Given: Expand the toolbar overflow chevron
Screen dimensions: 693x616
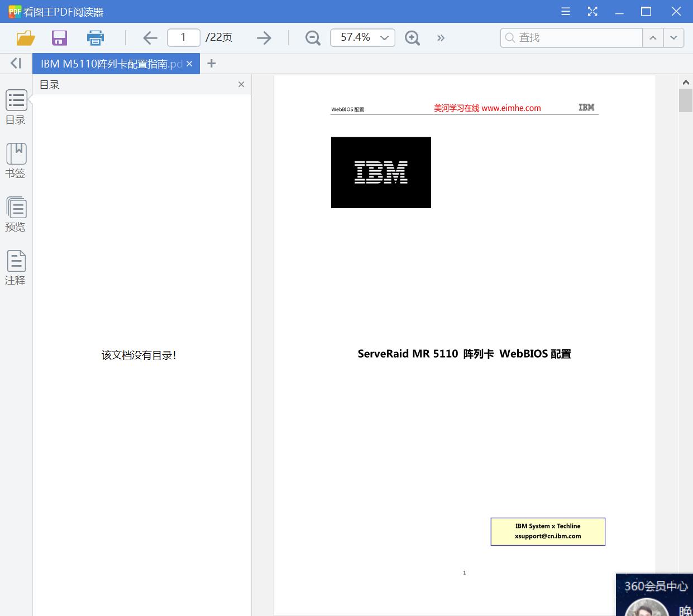Looking at the screenshot, I should [x=441, y=37].
